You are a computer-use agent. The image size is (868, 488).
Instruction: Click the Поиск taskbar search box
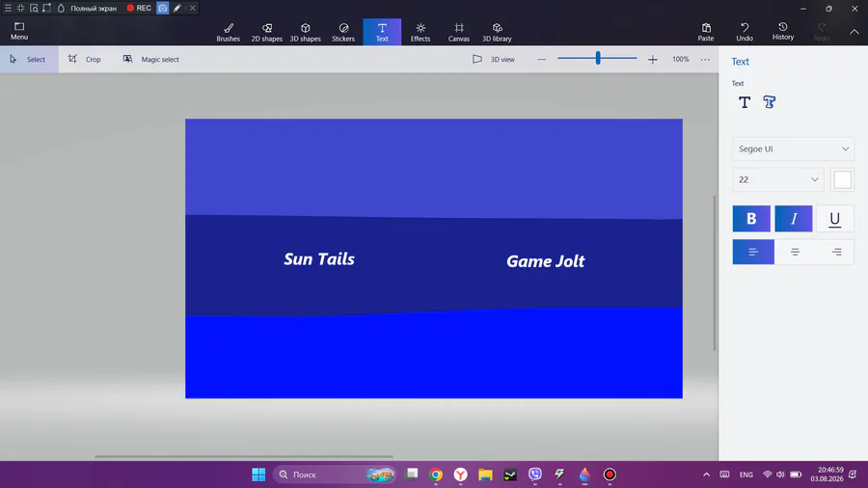[335, 474]
